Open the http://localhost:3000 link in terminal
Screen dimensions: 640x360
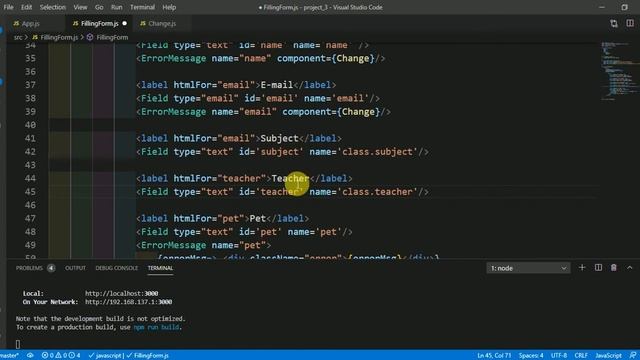121,293
